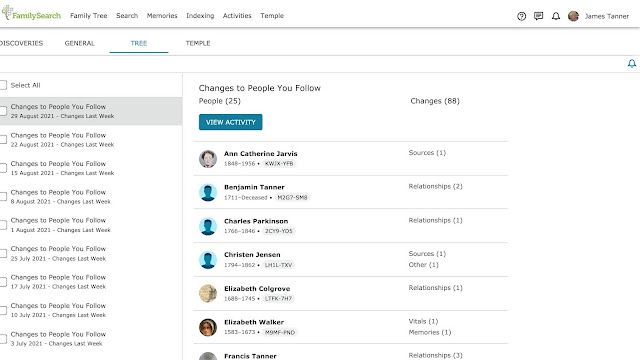
Task: Copy the M2G7-SM8 person ID
Action: 292,198
